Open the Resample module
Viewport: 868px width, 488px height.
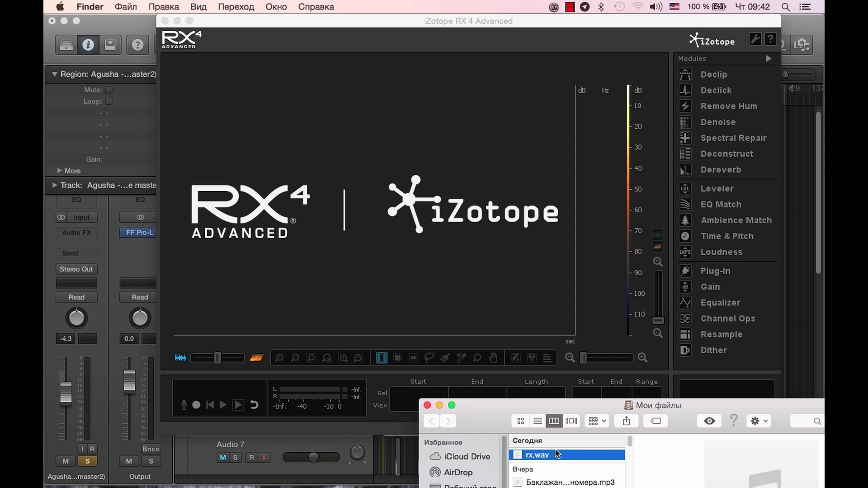721,334
